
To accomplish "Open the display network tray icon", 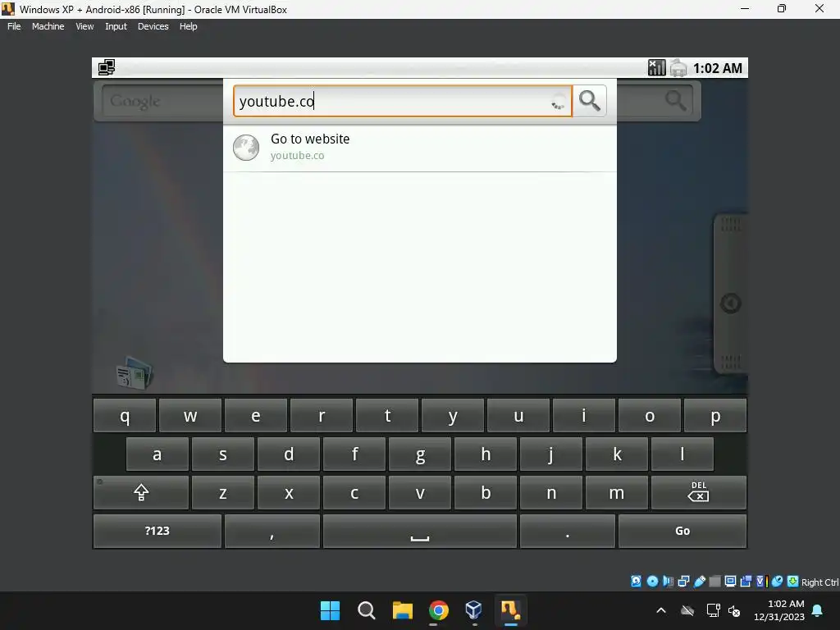I will click(x=713, y=610).
